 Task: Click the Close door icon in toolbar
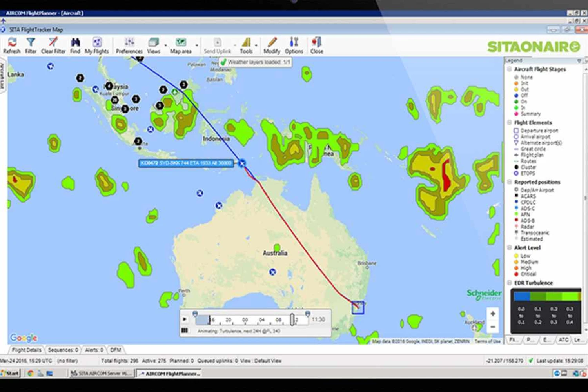(317, 45)
